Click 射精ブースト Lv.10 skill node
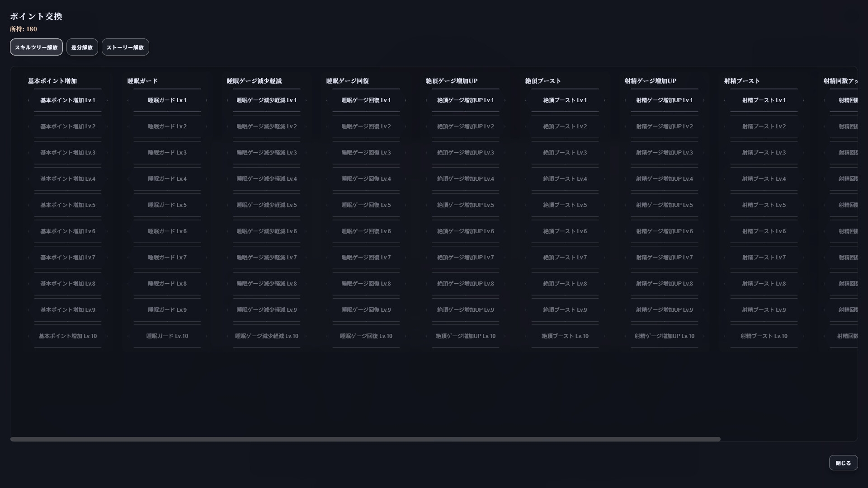Viewport: 868px width, 488px height. tap(764, 336)
